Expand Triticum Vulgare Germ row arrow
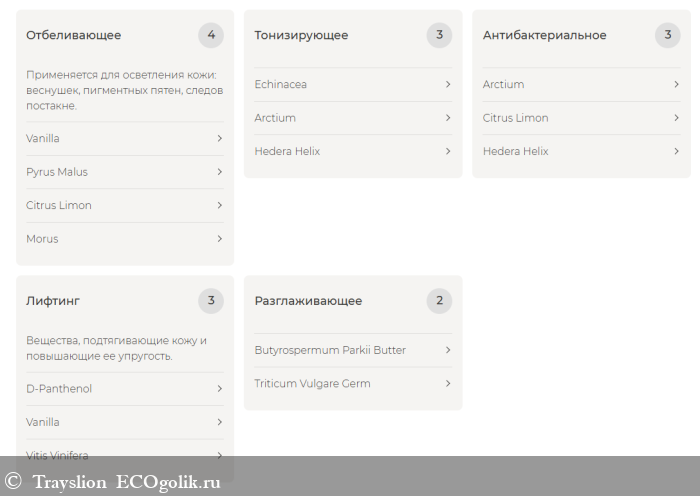 click(x=448, y=384)
